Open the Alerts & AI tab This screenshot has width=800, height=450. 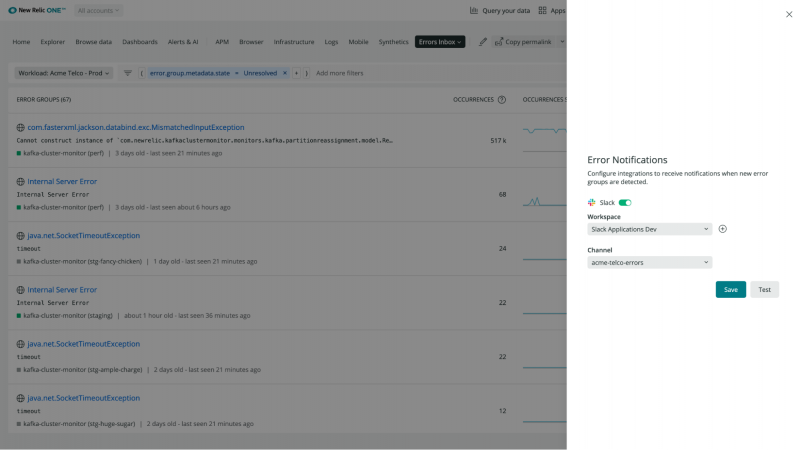(x=183, y=42)
